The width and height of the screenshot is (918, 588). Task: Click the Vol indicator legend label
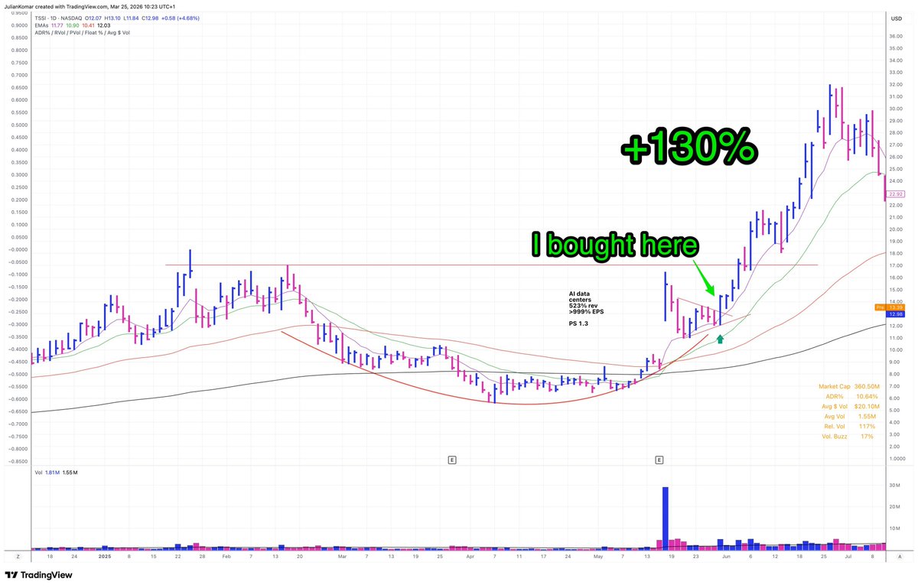(39, 473)
